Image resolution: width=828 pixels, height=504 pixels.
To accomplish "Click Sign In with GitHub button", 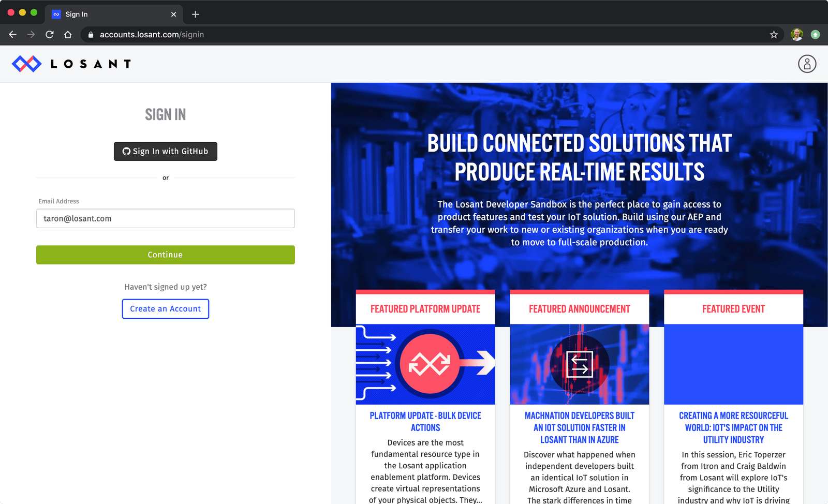I will click(166, 151).
